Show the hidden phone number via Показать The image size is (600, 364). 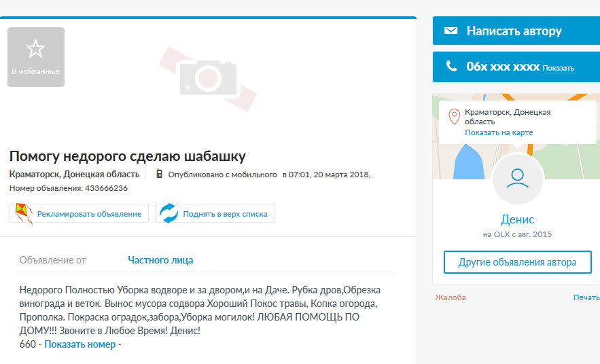(558, 69)
